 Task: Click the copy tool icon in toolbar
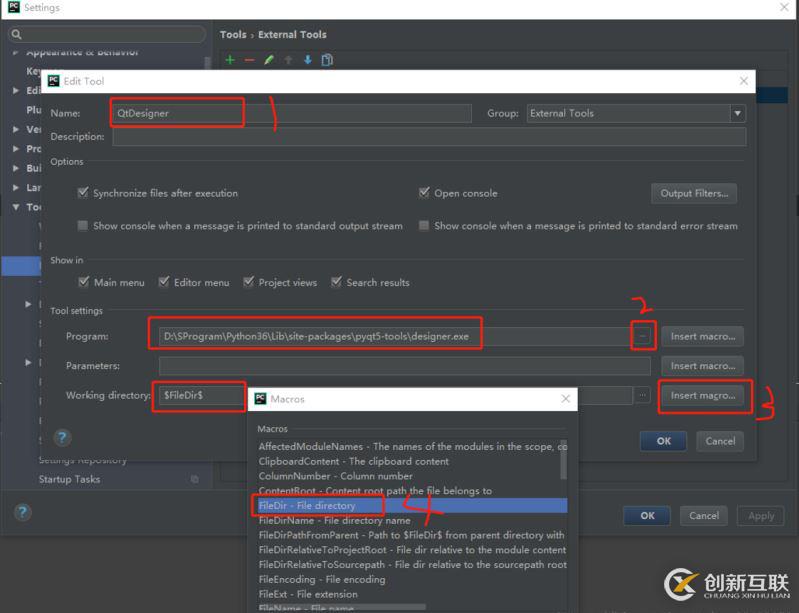(325, 60)
